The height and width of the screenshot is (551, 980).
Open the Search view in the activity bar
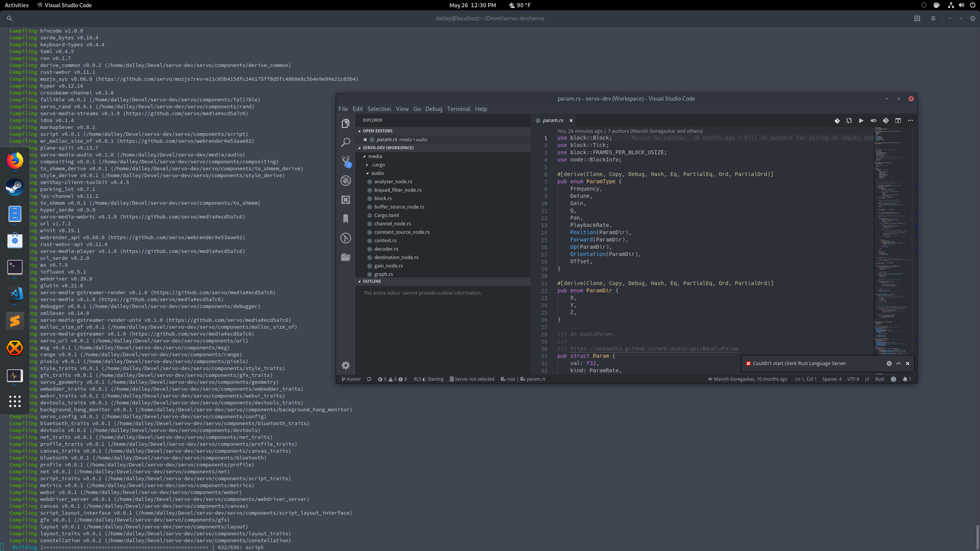(345, 142)
